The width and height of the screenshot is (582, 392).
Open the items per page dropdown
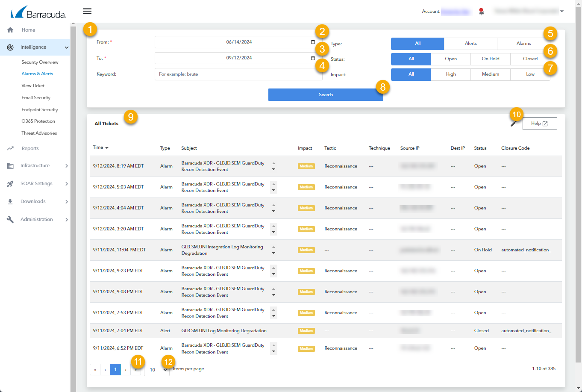pyautogui.click(x=157, y=370)
